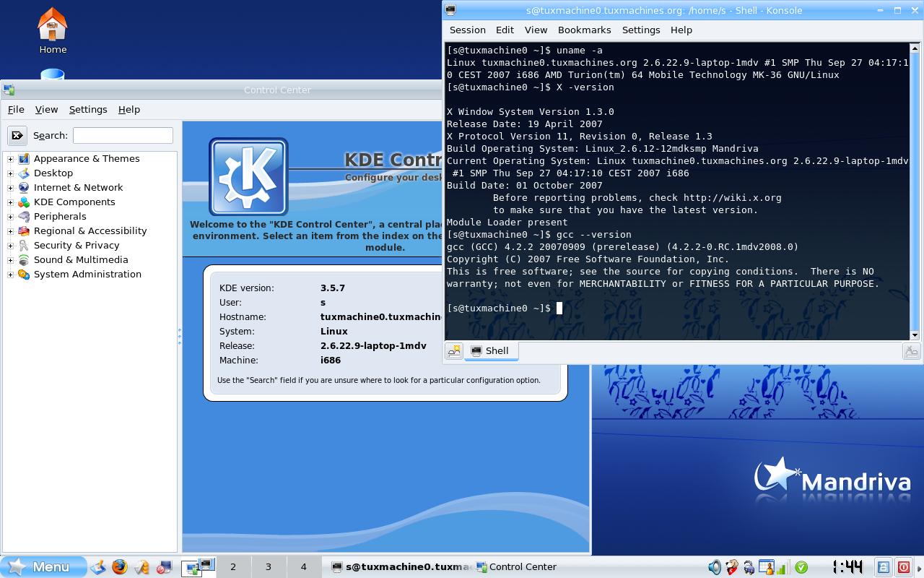924x578 pixels.
Task: Click the System Administration category icon
Action: (24, 274)
